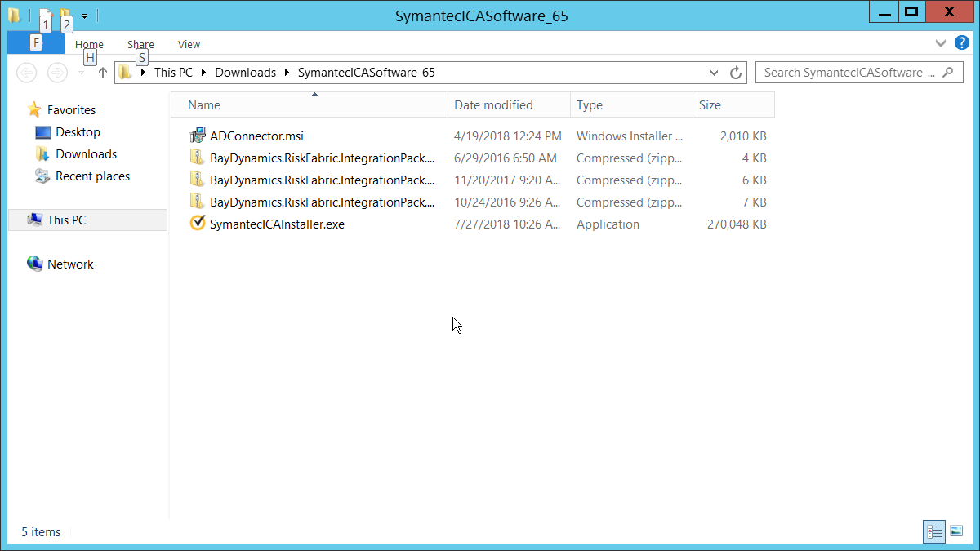This screenshot has width=980, height=551.
Task: Open the address bar history dropdown
Action: 714,73
